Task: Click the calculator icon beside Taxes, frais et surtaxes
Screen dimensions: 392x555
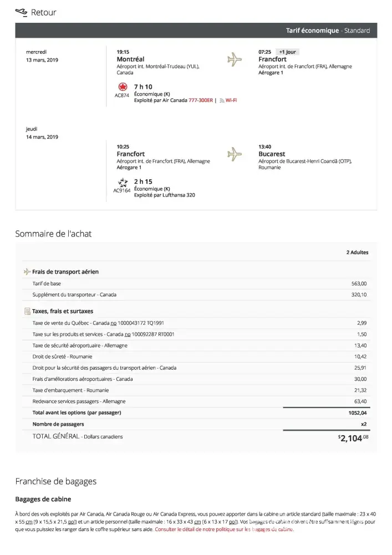Action: tap(27, 311)
